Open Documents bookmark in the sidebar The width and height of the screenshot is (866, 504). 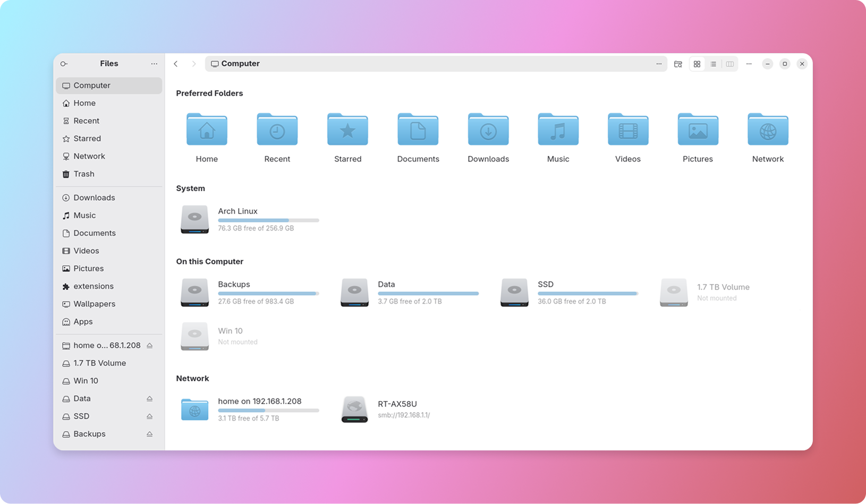pyautogui.click(x=109, y=233)
